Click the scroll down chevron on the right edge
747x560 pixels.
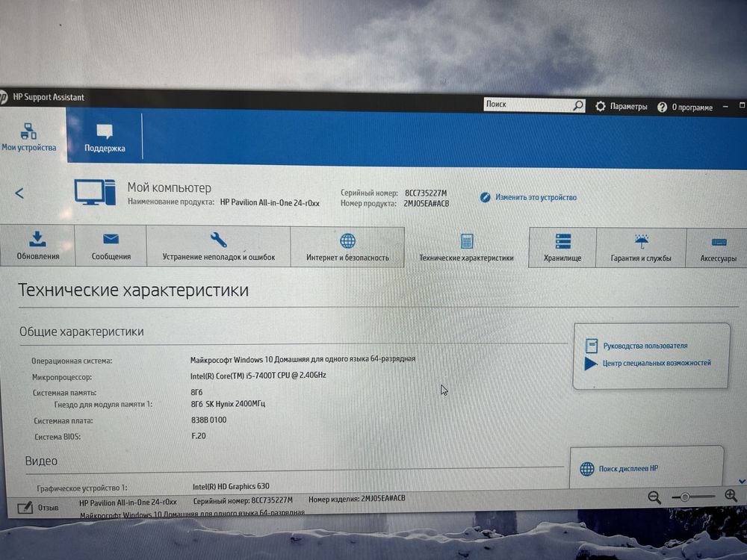pos(742,482)
